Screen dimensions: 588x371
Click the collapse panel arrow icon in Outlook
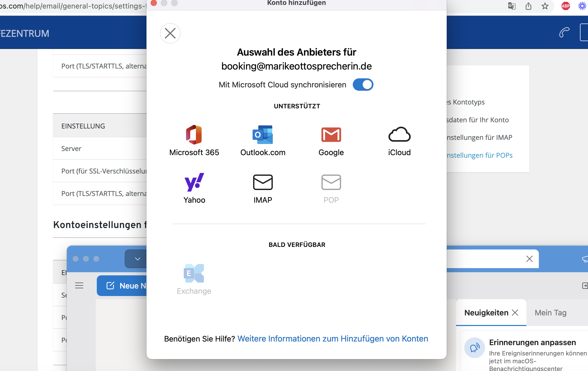585,285
